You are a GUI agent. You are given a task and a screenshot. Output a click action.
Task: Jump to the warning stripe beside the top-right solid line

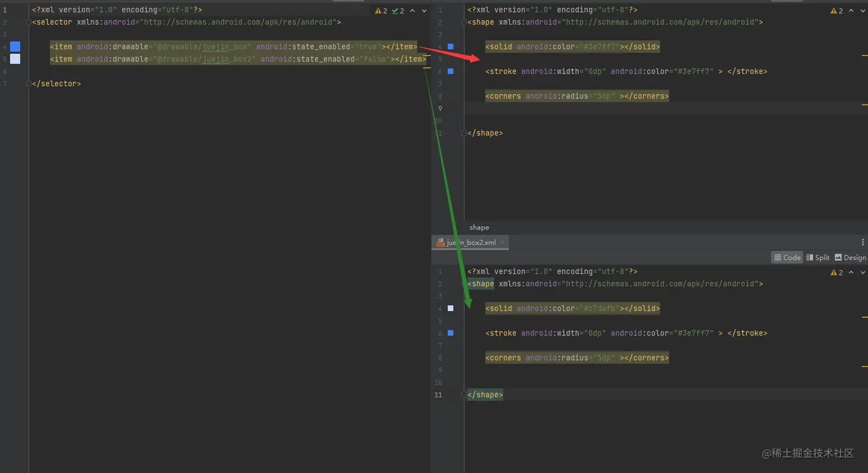(865, 55)
